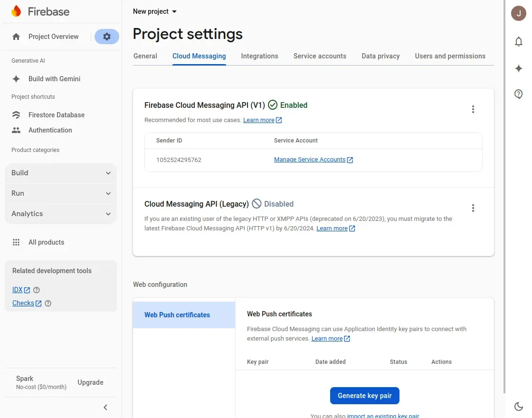Click the help icon next to Checks
This screenshot has width=532, height=418.
coord(48,304)
